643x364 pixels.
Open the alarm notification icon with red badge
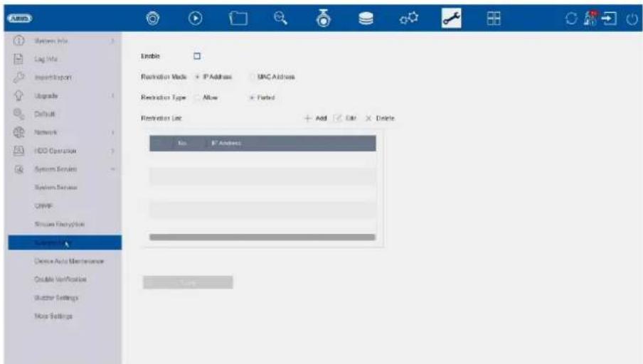point(590,18)
